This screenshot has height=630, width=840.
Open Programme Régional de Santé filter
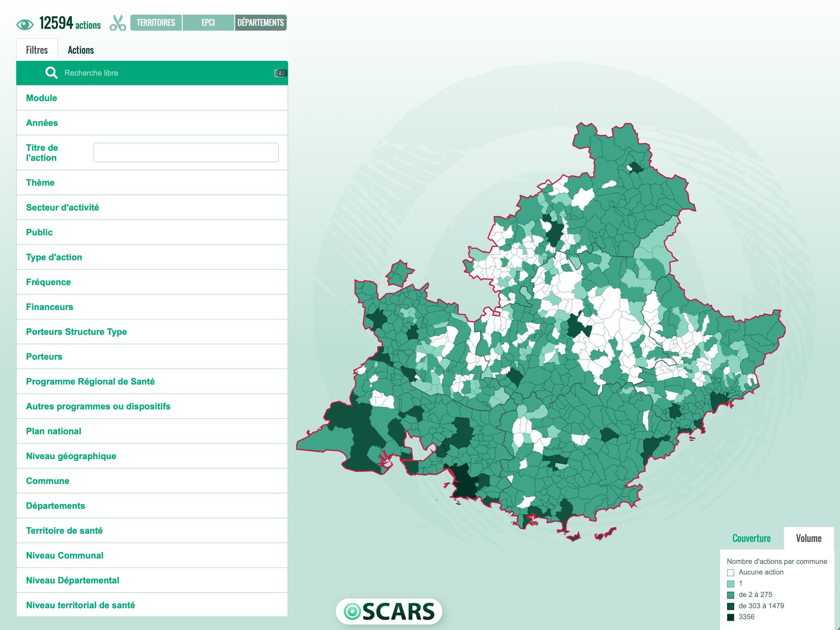(x=90, y=381)
